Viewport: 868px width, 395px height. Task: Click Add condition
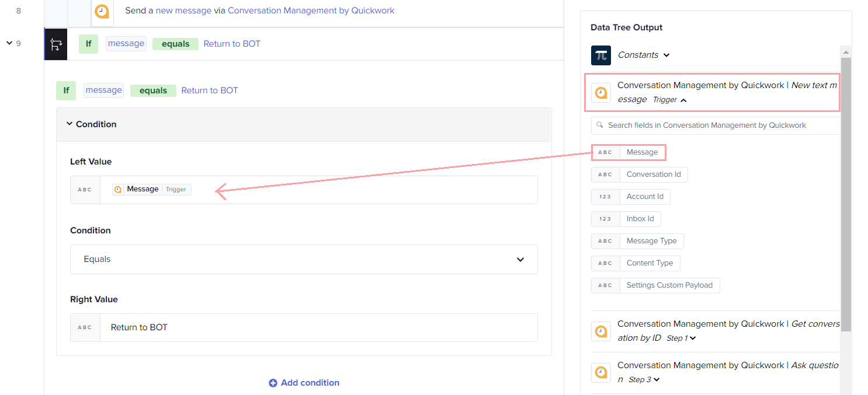coord(304,383)
